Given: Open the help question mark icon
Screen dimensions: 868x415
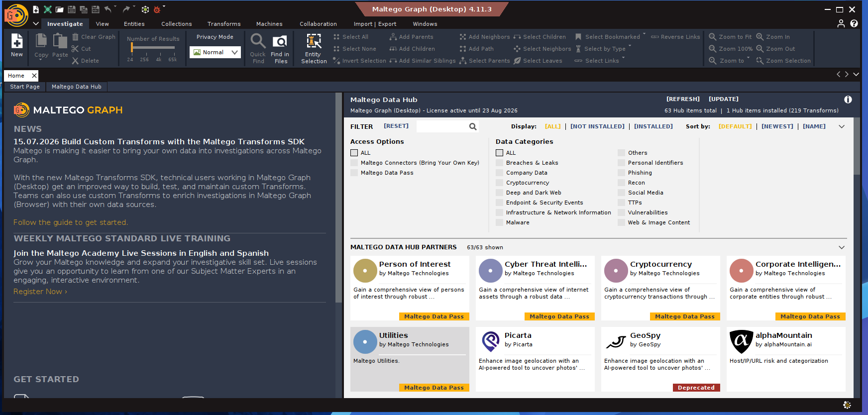Looking at the screenshot, I should 854,23.
